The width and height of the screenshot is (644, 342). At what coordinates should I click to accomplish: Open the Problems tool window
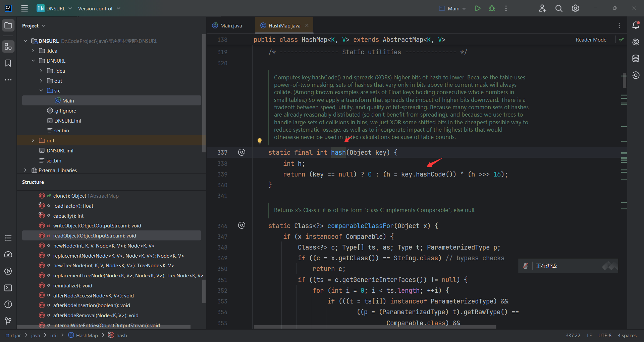pyautogui.click(x=8, y=304)
